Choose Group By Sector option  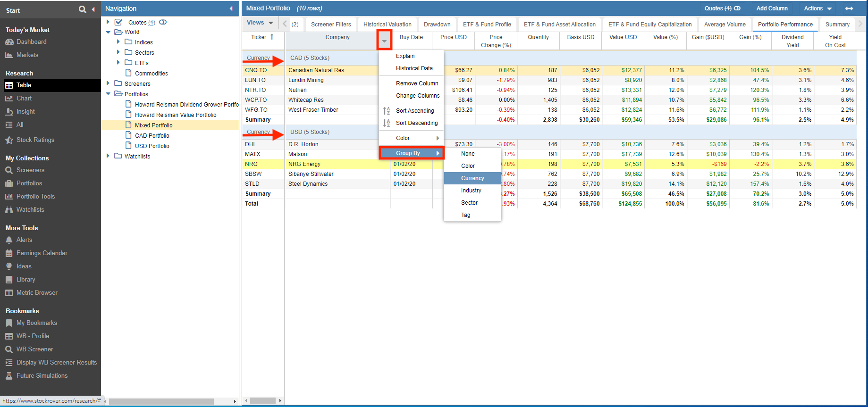click(x=472, y=203)
